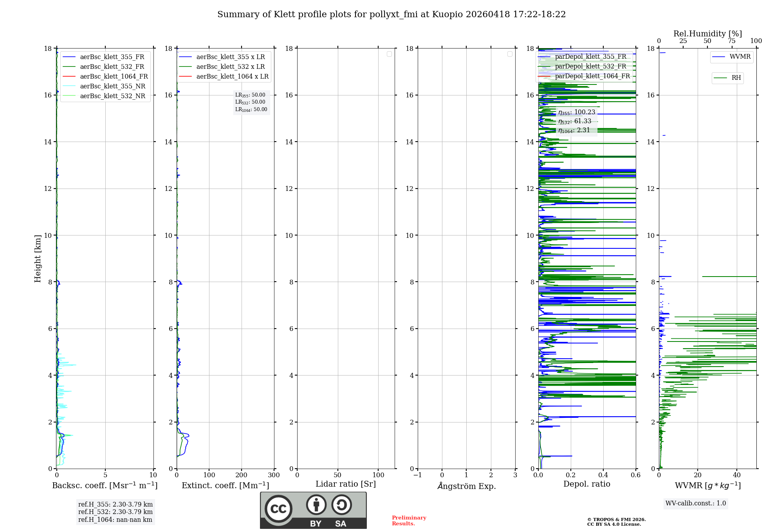Click the attribution person icon in license badge
Image resolution: width=783 pixels, height=532 pixels.
316,505
